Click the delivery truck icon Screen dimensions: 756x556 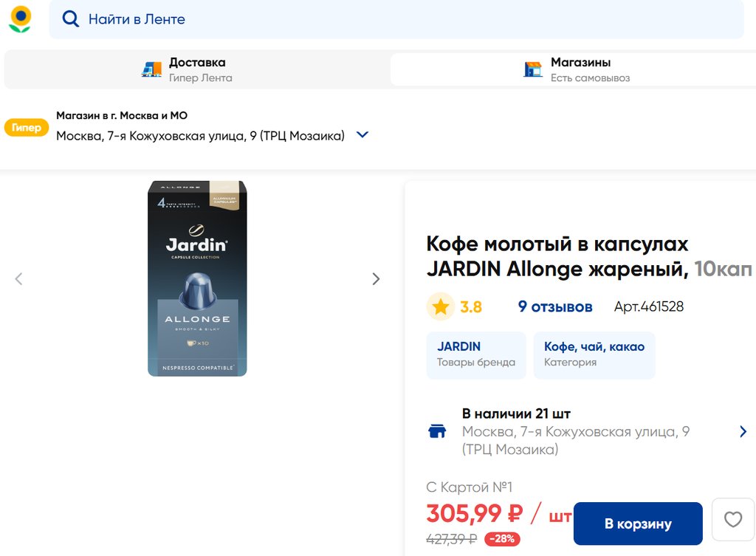151,69
